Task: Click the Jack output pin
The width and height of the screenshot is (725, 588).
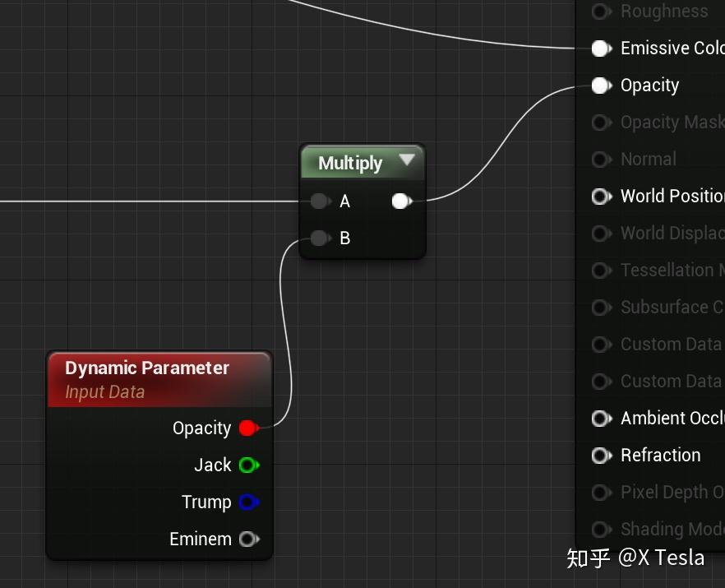Action: click(250, 465)
